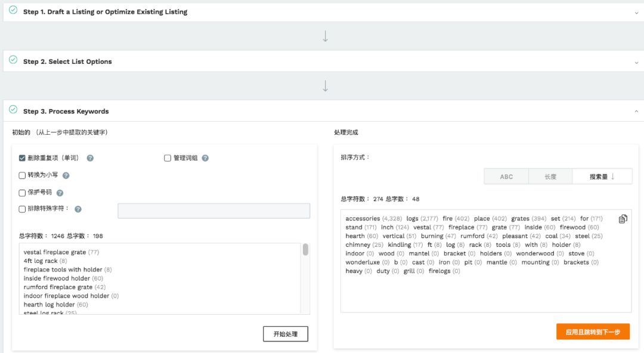
Task: Click processed keyword 'grates'
Action: click(521, 219)
